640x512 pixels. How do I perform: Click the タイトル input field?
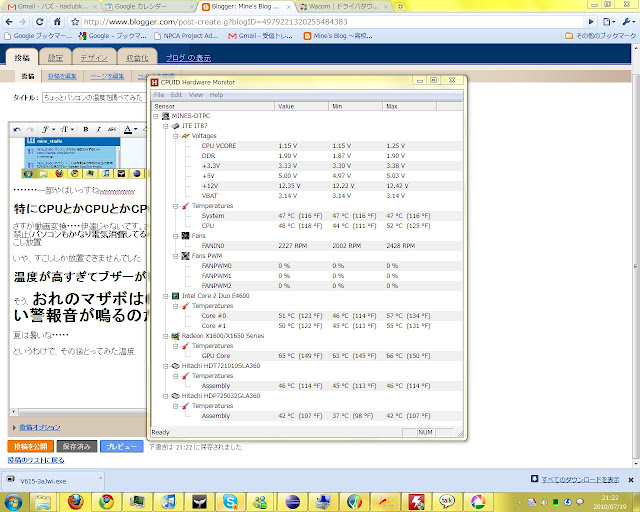coord(93,98)
